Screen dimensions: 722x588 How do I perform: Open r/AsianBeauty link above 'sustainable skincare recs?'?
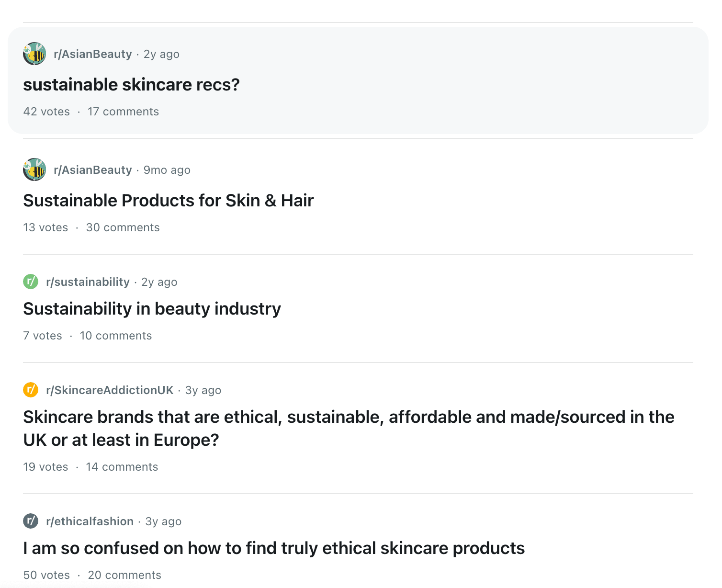click(x=93, y=54)
